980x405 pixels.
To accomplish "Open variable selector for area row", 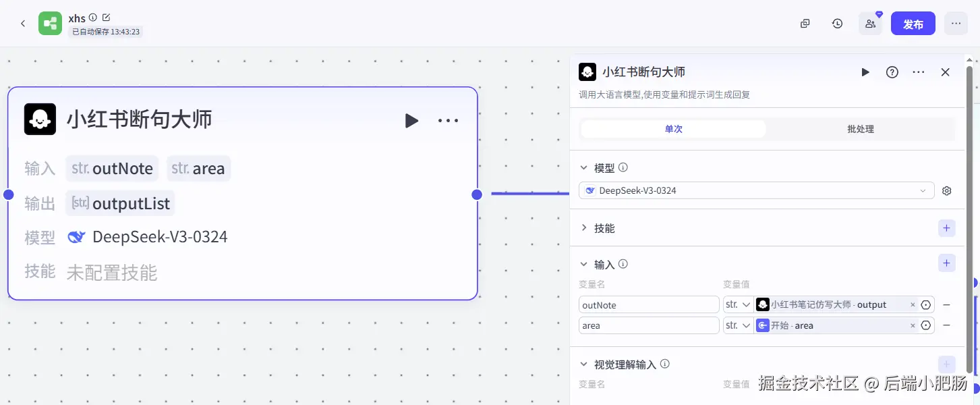I will point(926,325).
